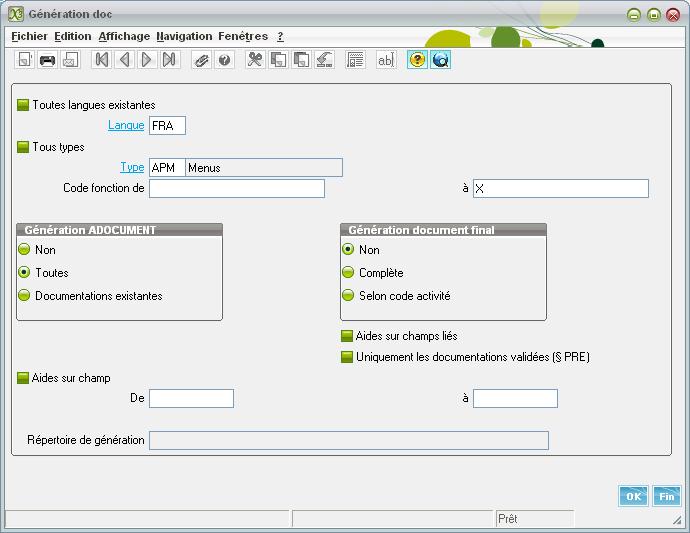Viewport: 690px width, 533px height.
Task: Click the 'Langue' link label
Action: (126, 126)
